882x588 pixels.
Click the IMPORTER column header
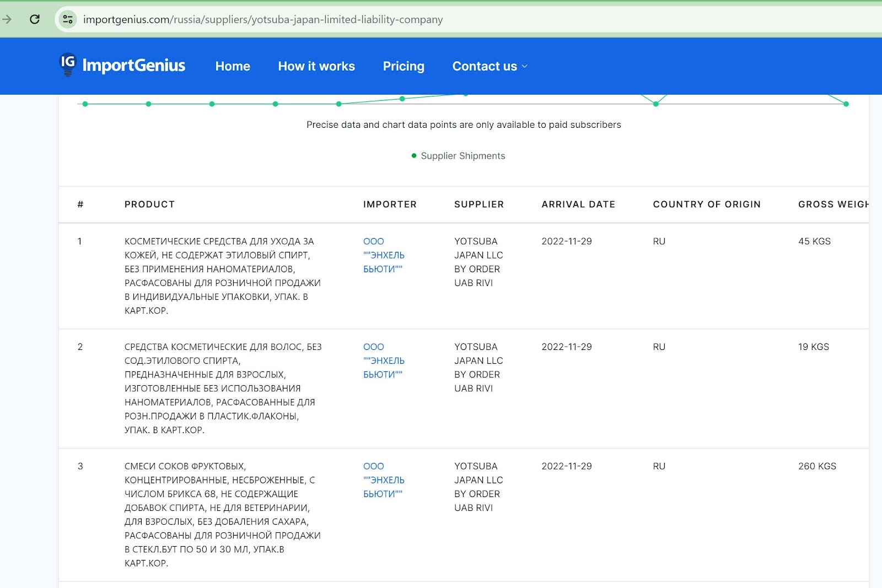coord(390,204)
